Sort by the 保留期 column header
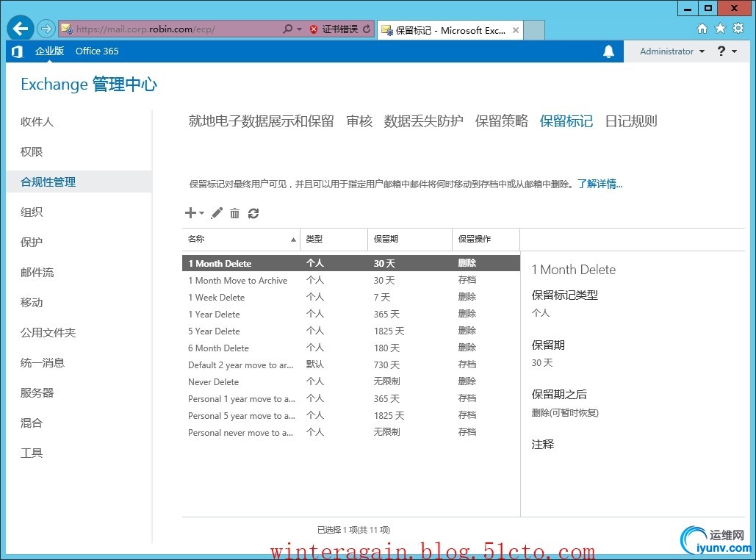This screenshot has height=560, width=756. pyautogui.click(x=409, y=240)
